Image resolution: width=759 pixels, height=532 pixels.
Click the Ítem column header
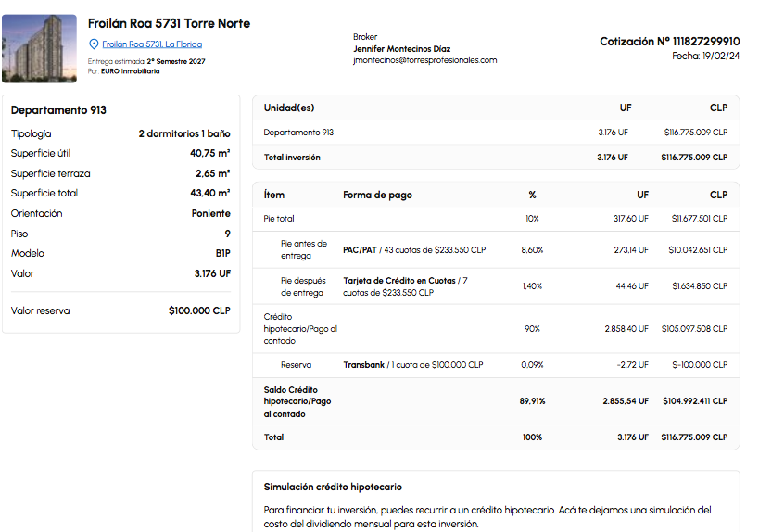tap(274, 196)
